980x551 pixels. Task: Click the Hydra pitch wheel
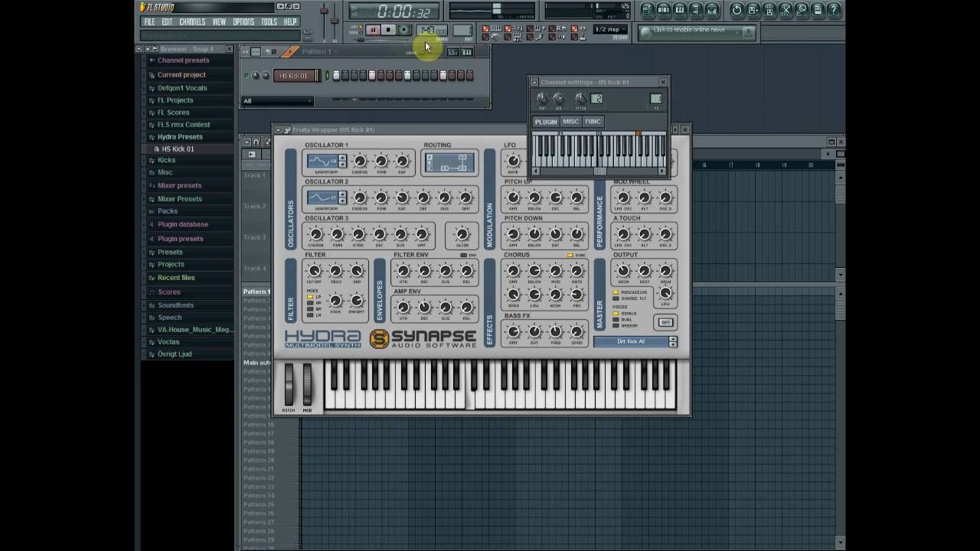coord(289,383)
